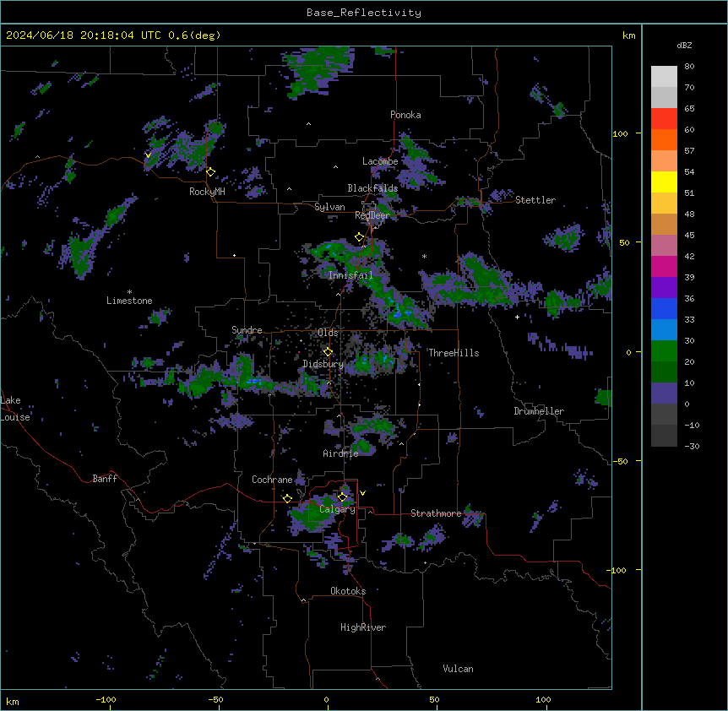Select the purple 10 dBZ color swatch
Viewport: 728px width, 711px height.
point(664,393)
